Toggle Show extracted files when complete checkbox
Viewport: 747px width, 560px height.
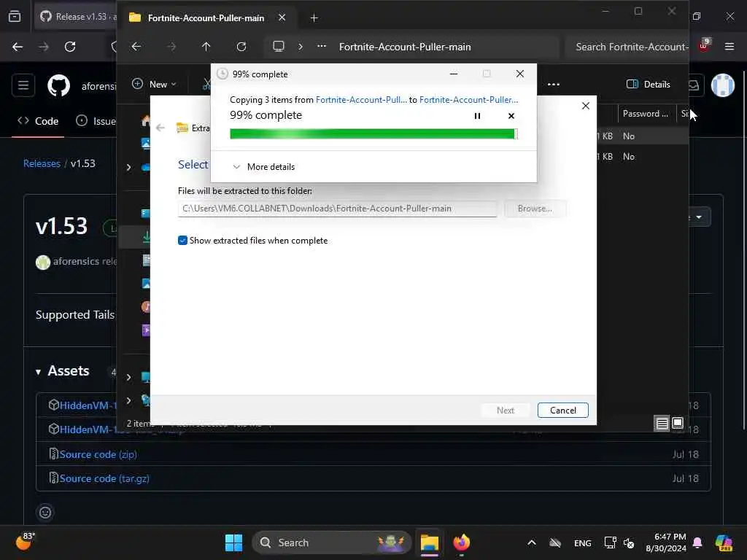tap(182, 241)
